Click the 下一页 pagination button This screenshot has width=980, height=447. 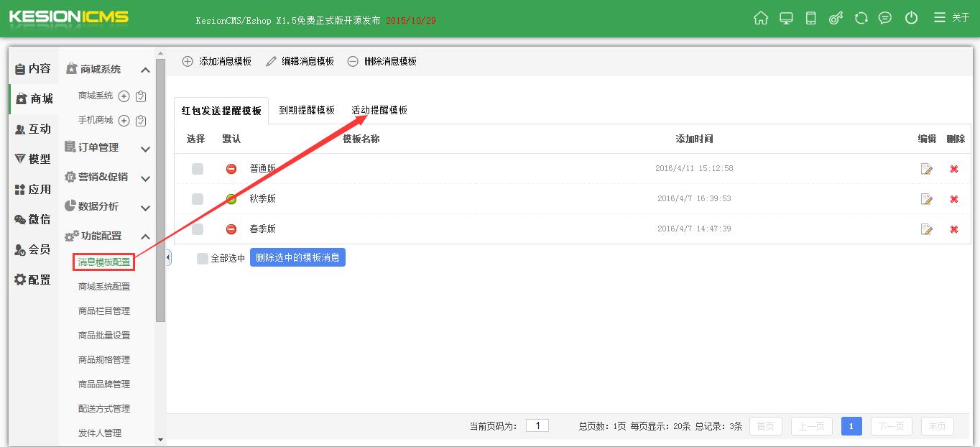point(892,426)
